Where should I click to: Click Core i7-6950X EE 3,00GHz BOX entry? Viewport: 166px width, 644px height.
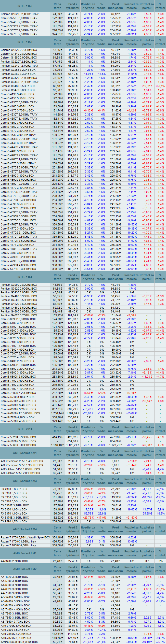coord(20,413)
